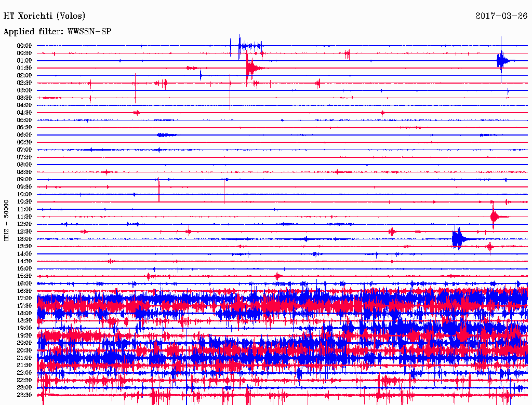Select the 17:30 time row label
This screenshot has height=405, width=532.
[24, 306]
